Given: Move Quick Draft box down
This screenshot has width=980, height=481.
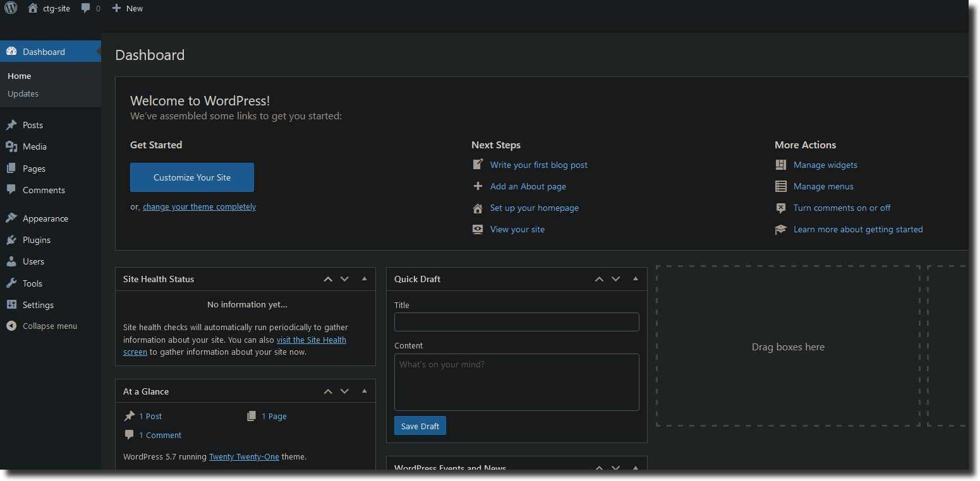Looking at the screenshot, I should (x=615, y=279).
